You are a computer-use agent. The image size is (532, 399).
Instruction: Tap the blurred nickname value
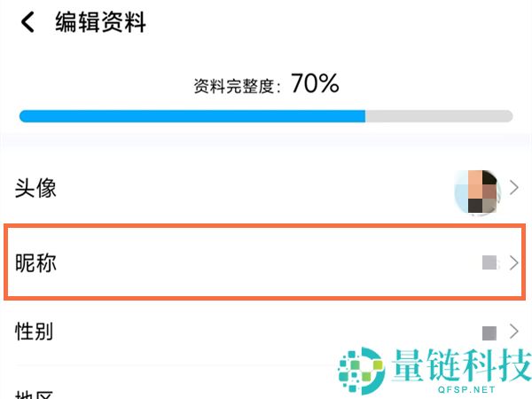pyautogui.click(x=489, y=262)
